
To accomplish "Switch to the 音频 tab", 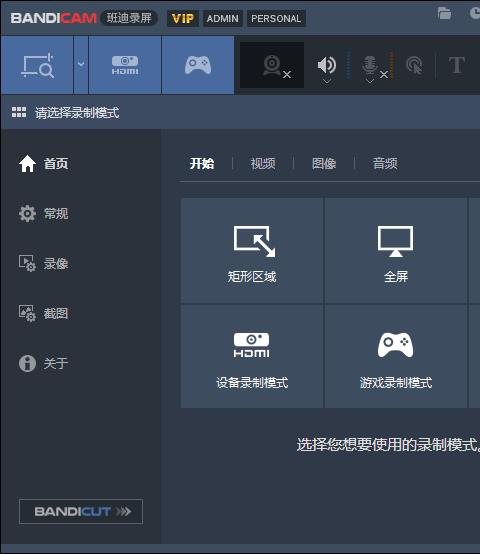I will coord(385,164).
